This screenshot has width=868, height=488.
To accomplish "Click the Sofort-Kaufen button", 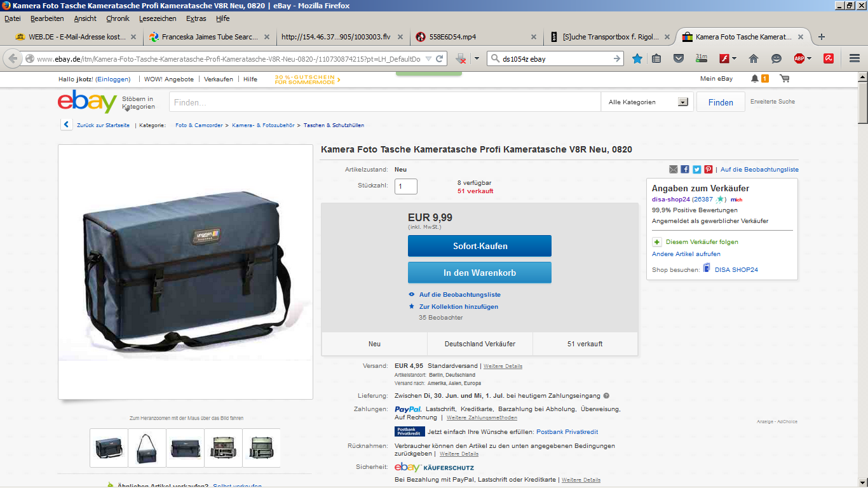I will pos(480,246).
